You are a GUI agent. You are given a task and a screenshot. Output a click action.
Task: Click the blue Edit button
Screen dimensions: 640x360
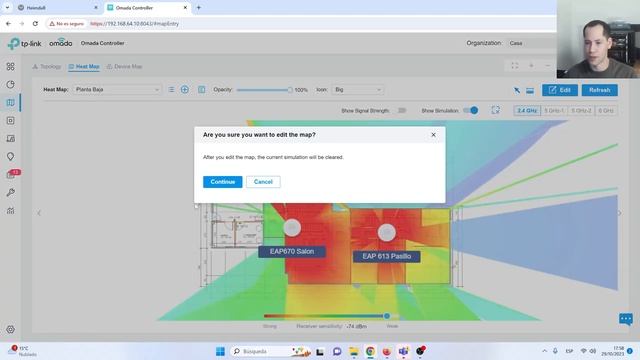pos(560,90)
